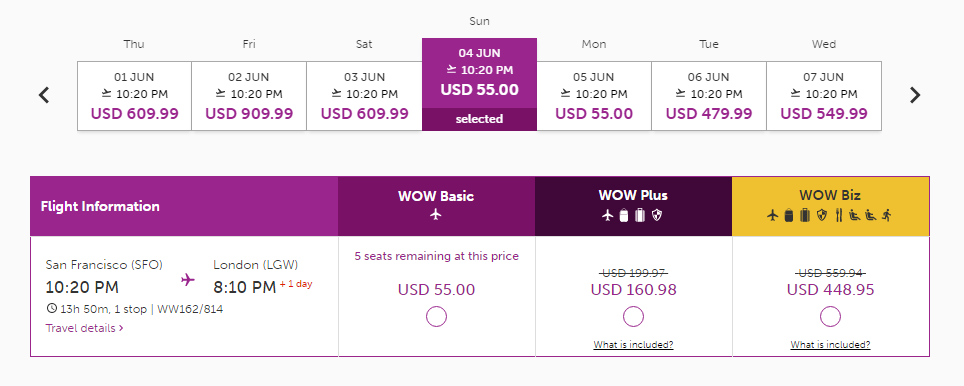Expand Travel details for the flight
The image size is (964, 386).
(x=85, y=328)
